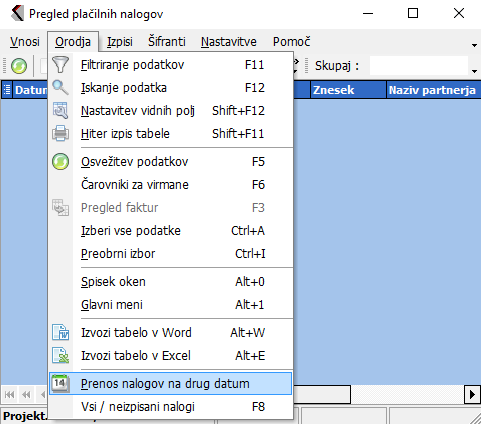Viewport: 481px width, 424px height.
Task: Click the calendar icon for Prenos nalogov
Action: 60,384
